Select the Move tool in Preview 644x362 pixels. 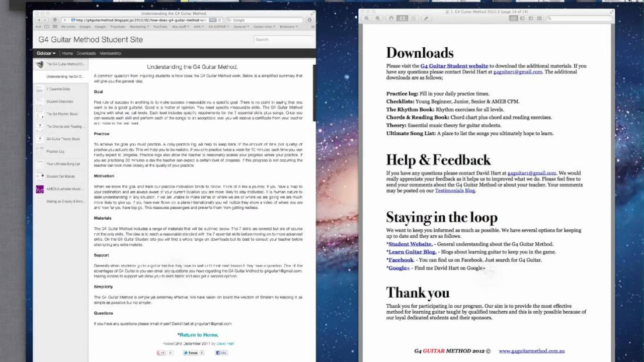[x=392, y=18]
